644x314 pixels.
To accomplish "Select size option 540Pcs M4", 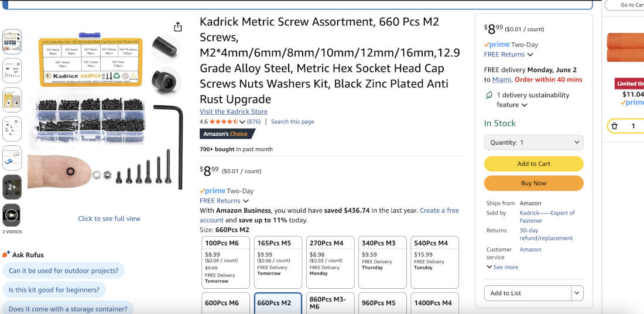I will click(434, 262).
